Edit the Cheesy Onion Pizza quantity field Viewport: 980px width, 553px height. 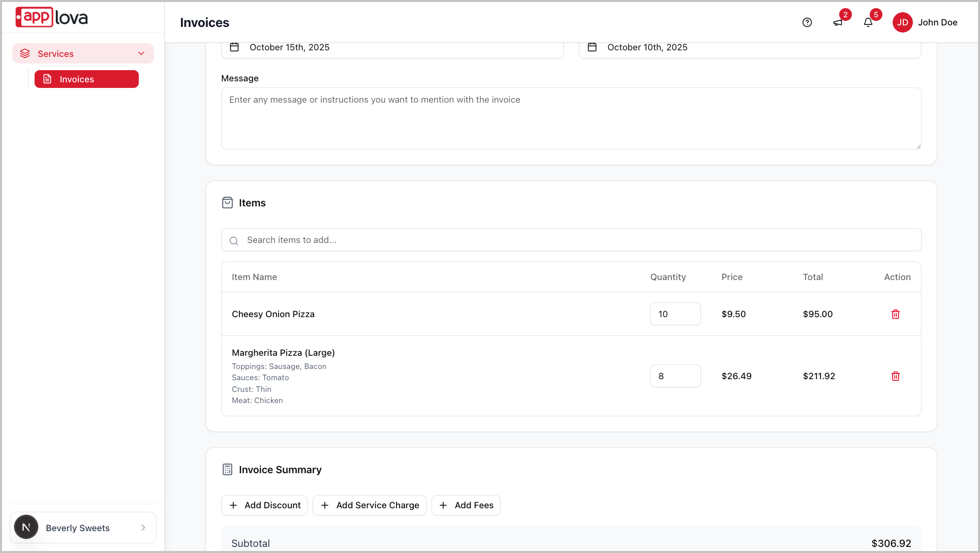point(675,314)
